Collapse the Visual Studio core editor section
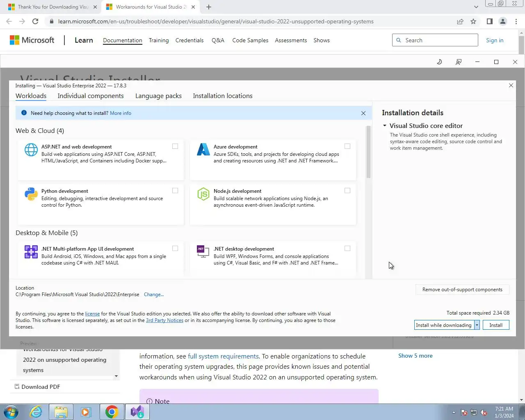 (385, 126)
